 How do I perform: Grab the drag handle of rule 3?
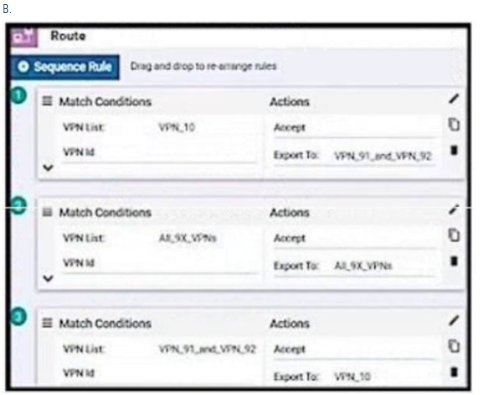(47, 323)
